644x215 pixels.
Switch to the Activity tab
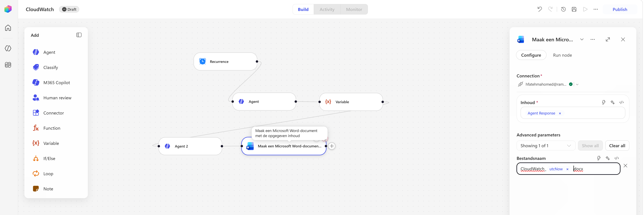coord(327,9)
